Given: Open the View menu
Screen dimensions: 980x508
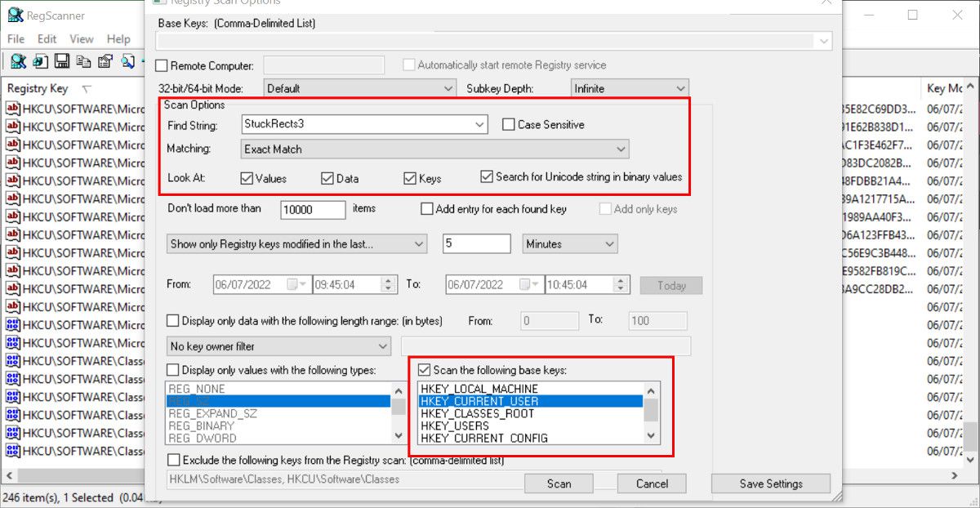Looking at the screenshot, I should point(82,38).
